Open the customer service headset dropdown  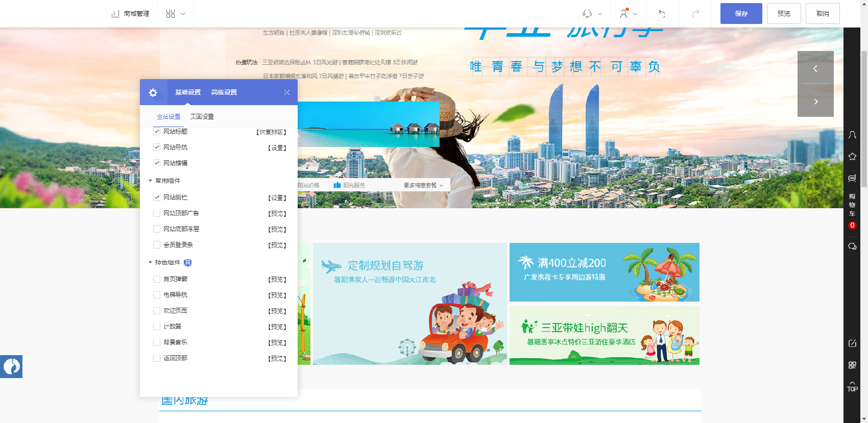[x=591, y=14]
